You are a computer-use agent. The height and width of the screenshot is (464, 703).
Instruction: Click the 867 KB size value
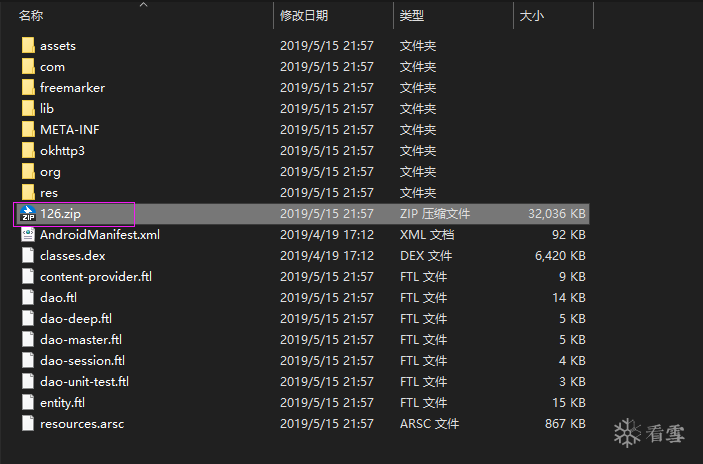pos(565,424)
